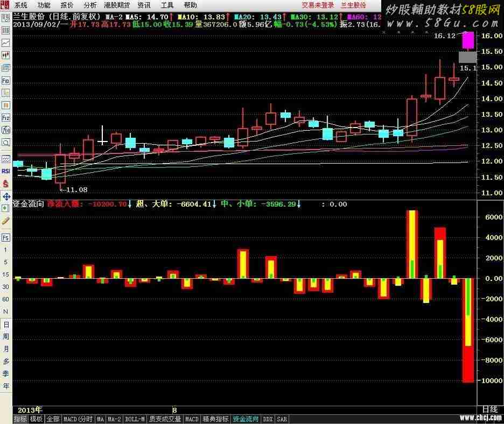Click the magenta candle at 16.12 high

pyautogui.click(x=468, y=40)
